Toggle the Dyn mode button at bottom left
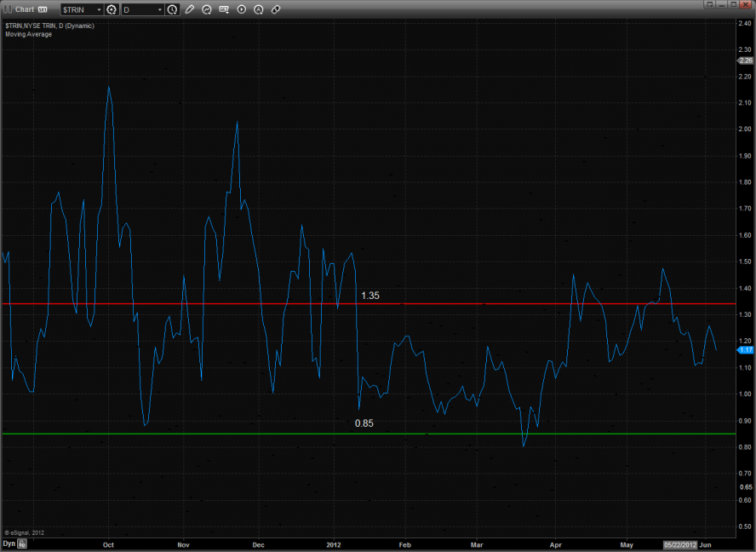The height and width of the screenshot is (552, 756). (x=9, y=543)
